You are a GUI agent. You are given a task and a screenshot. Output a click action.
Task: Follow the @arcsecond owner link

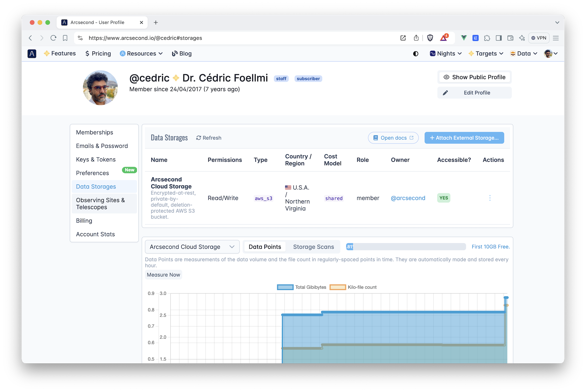408,198
